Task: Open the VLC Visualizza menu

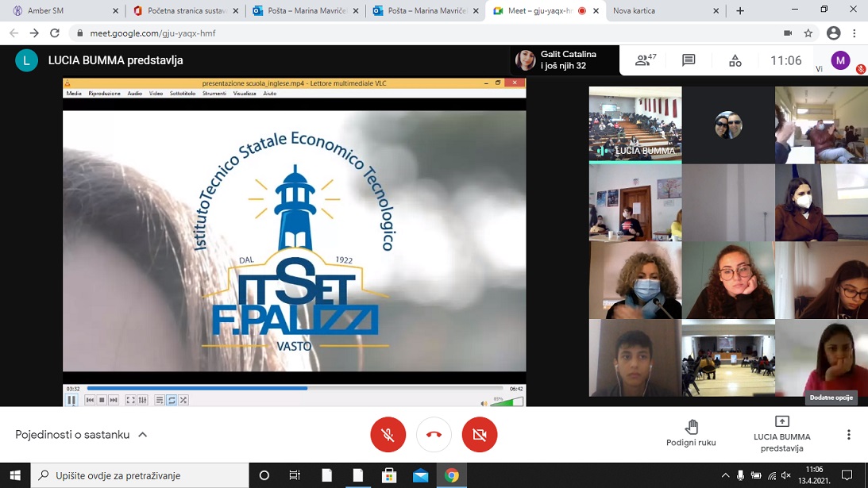Action: click(244, 94)
